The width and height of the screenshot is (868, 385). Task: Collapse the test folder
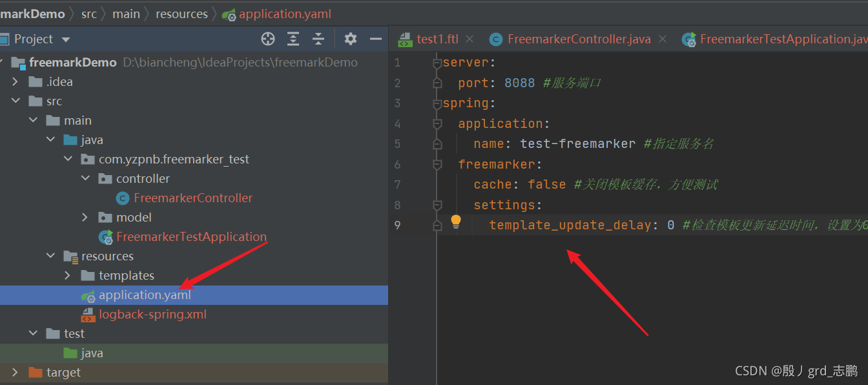[33, 334]
